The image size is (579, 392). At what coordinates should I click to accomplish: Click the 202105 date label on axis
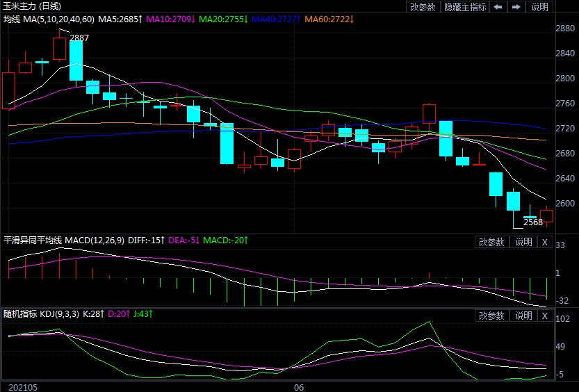tap(22, 386)
